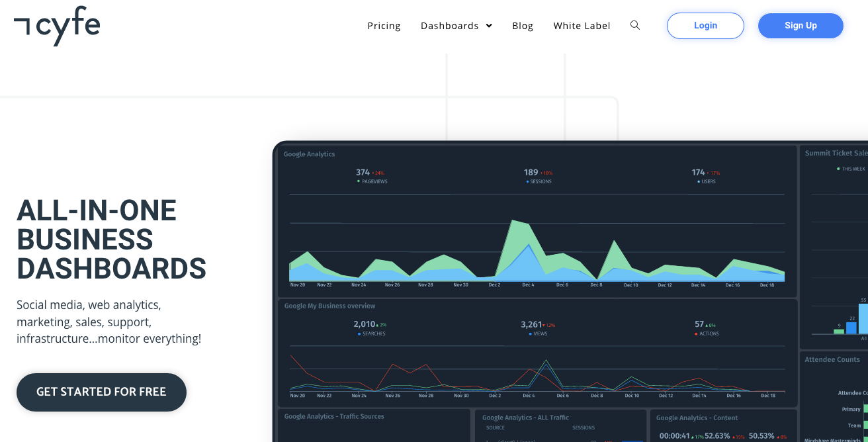Screen dimensions: 868x442
Task: Click the 3,261 views value
Action: (x=532, y=324)
